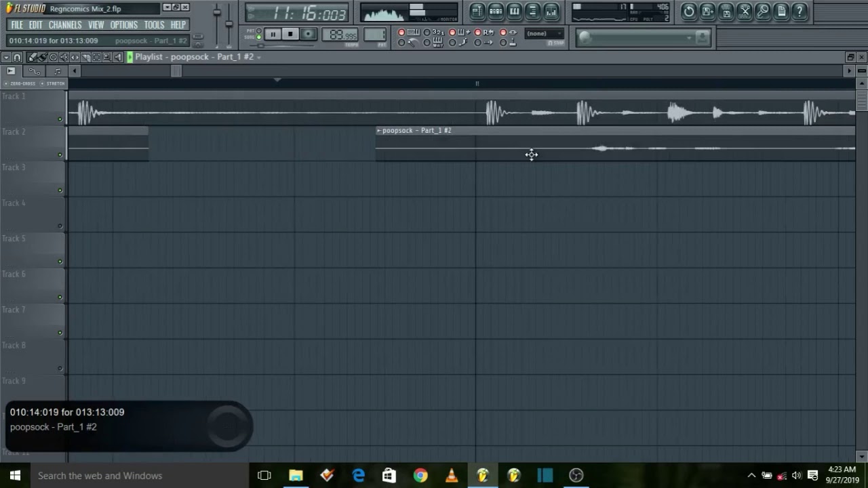Toggle blend recorded notes option
Image resolution: width=868 pixels, height=488 pixels.
tap(452, 33)
